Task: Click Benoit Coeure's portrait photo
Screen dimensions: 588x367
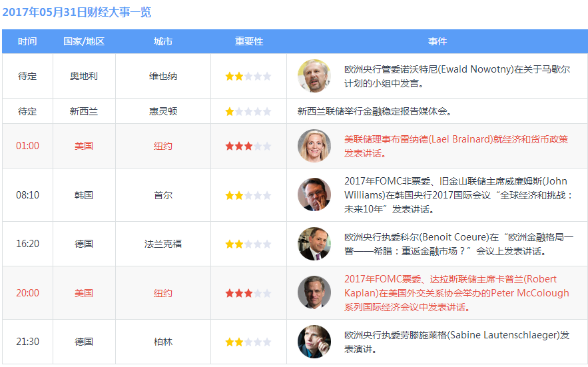Action: click(314, 244)
